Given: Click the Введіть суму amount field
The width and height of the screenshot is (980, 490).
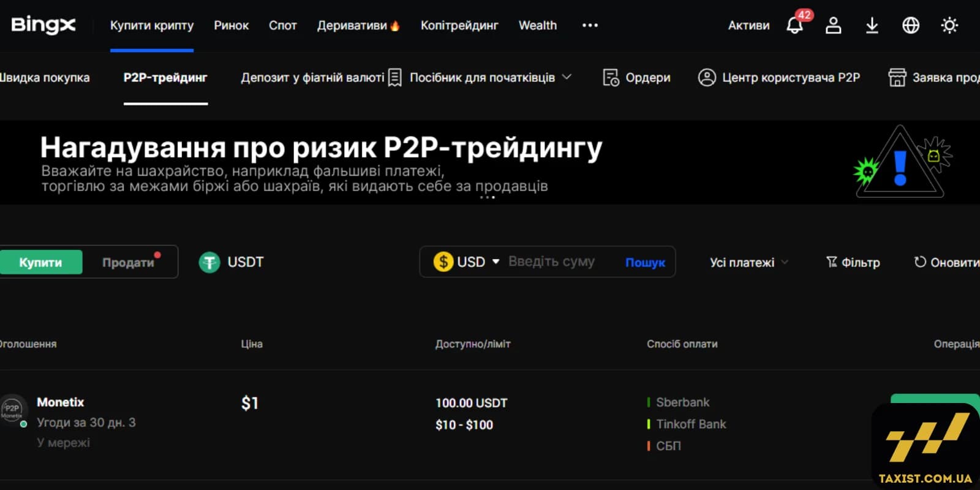Looking at the screenshot, I should coord(551,262).
